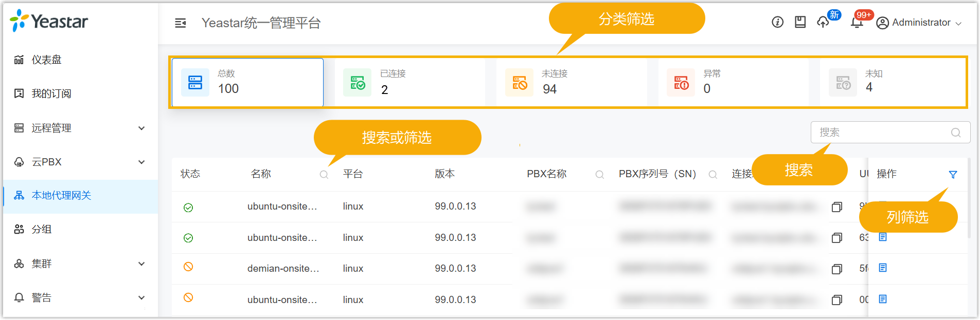Filter the list by 未连接 status card

point(571,83)
